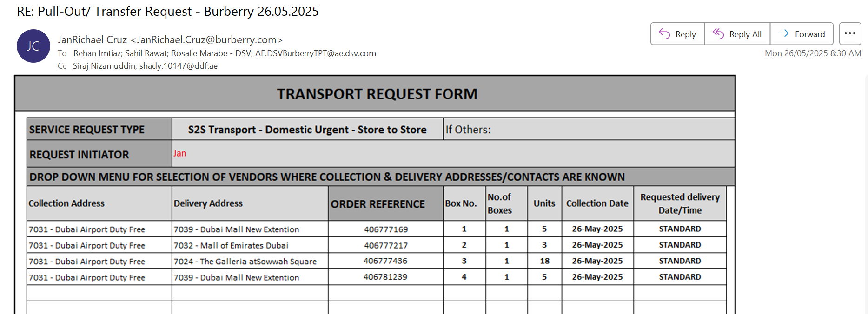The width and height of the screenshot is (868, 314).
Task: Click the 7024 - The Galleria delivery address cell
Action: [x=250, y=261]
